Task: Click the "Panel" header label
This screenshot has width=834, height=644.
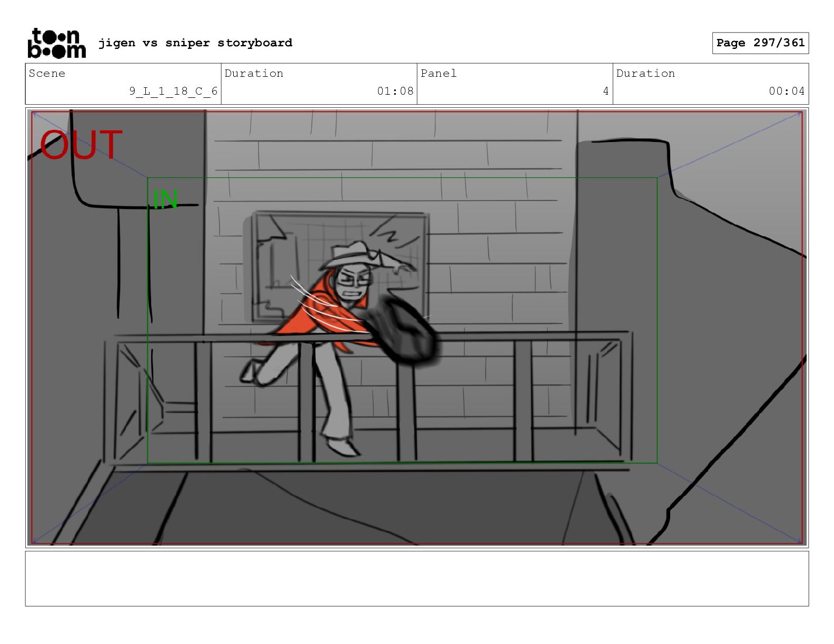Action: 439,73
